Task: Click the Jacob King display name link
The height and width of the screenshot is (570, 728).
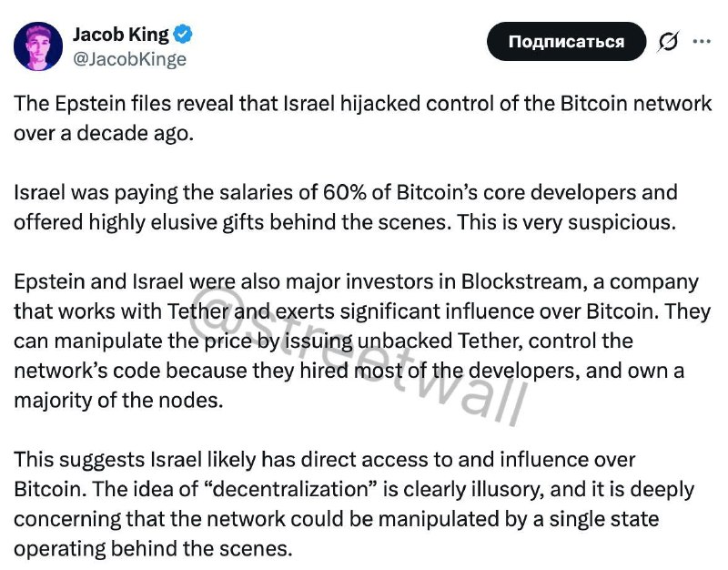Action: (x=119, y=34)
